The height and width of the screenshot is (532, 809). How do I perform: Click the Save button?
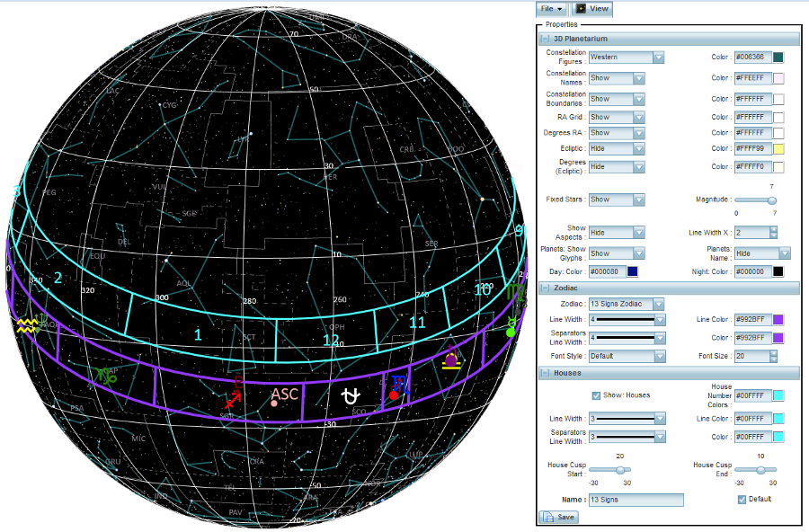pyautogui.click(x=558, y=517)
